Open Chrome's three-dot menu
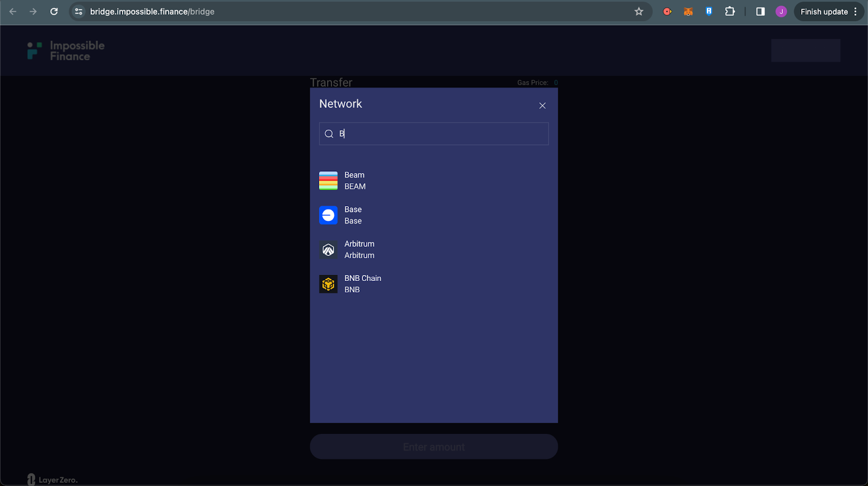 coord(856,11)
